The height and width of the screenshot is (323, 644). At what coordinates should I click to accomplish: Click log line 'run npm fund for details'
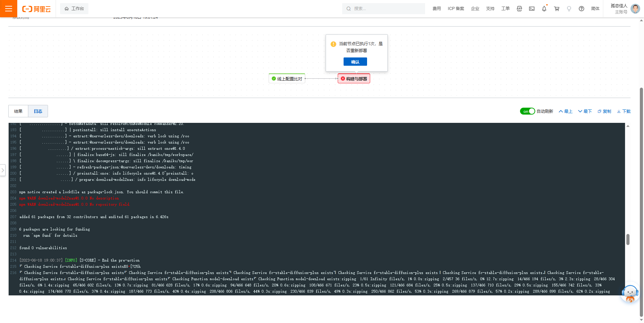tap(50, 235)
